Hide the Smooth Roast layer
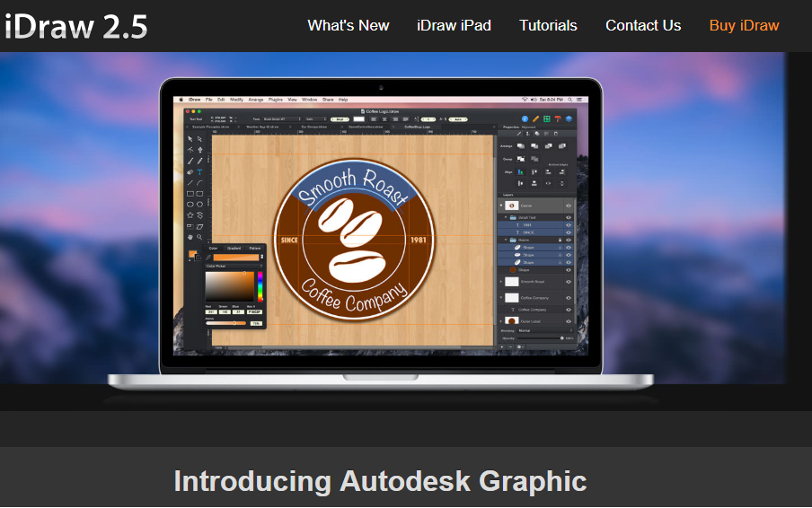Image resolution: width=812 pixels, height=508 pixels. click(x=569, y=282)
